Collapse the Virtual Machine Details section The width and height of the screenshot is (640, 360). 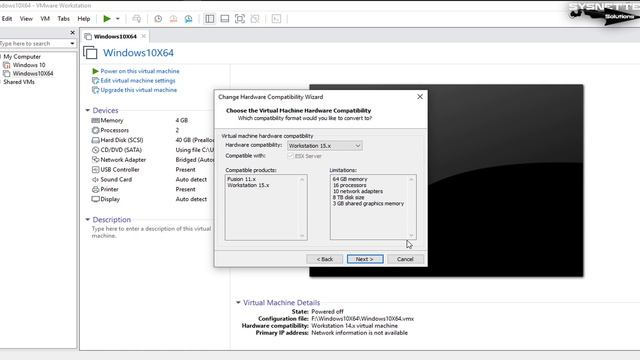click(238, 302)
